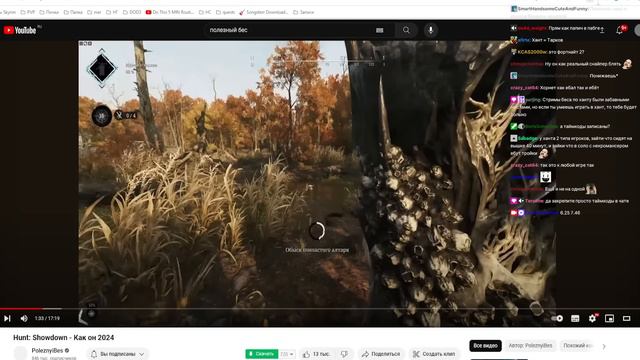Open the player settings gear
Screen dimensions: 640x360
click(x=592, y=318)
